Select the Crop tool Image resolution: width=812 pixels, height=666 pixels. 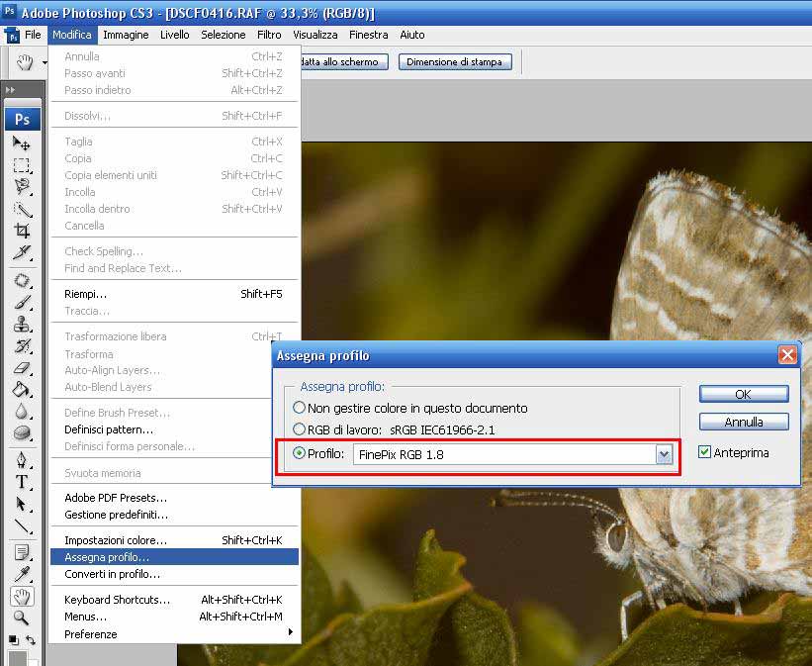pyautogui.click(x=22, y=231)
